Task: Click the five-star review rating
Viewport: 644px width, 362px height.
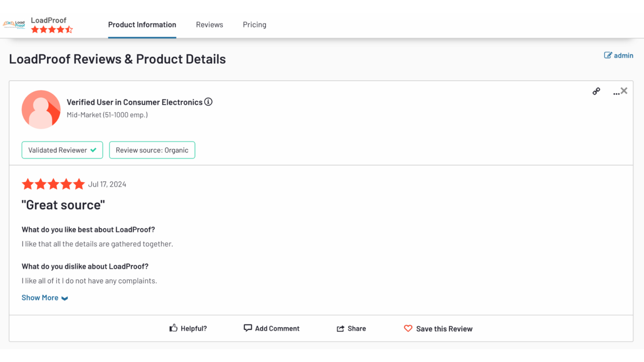Action: pyautogui.click(x=53, y=184)
